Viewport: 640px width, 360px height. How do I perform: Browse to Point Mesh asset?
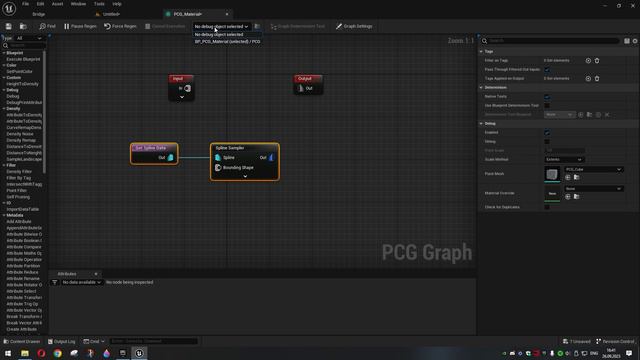coord(576,178)
